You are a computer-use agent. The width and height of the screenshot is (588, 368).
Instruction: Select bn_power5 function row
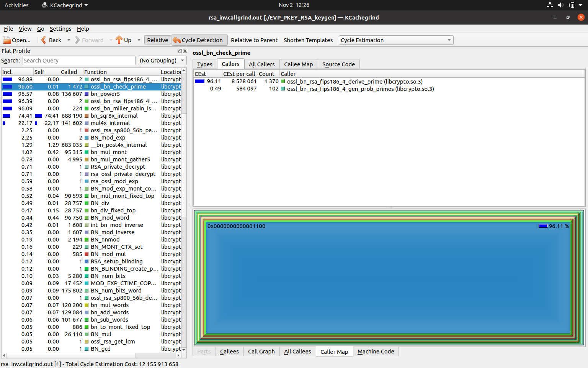[x=91, y=94]
